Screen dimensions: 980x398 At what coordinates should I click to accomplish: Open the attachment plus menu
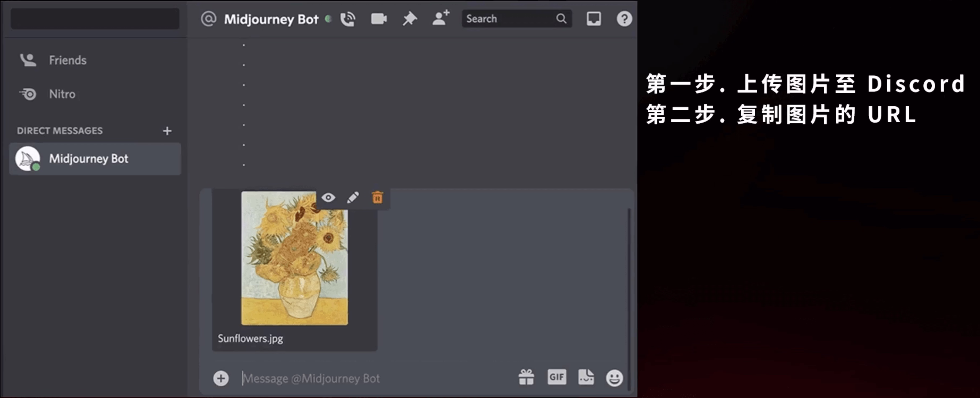(221, 378)
